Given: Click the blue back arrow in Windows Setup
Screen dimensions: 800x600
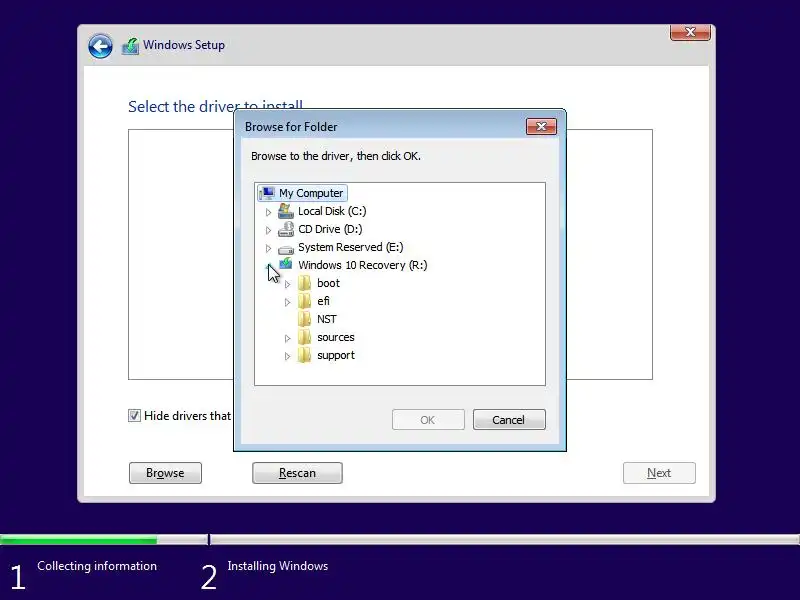Looking at the screenshot, I should [100, 46].
